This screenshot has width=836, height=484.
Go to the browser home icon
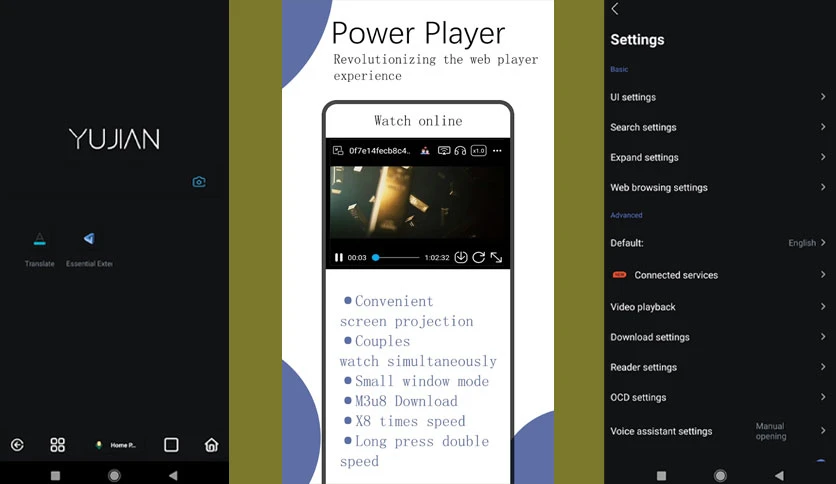(212, 445)
